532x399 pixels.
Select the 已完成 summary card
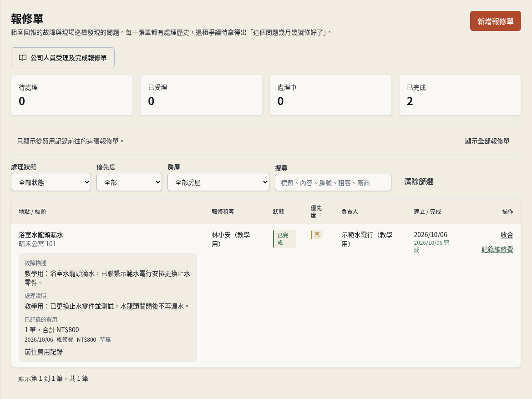point(460,96)
